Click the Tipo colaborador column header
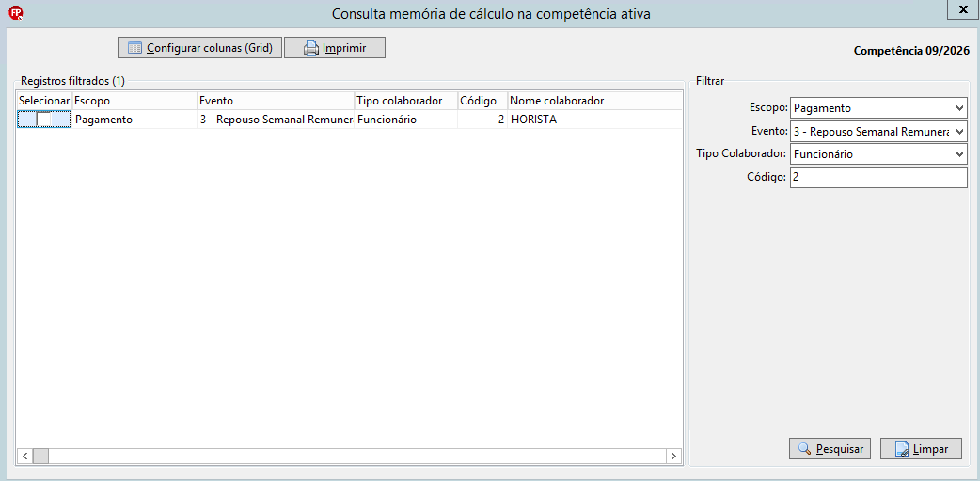The width and height of the screenshot is (980, 481). [x=405, y=101]
